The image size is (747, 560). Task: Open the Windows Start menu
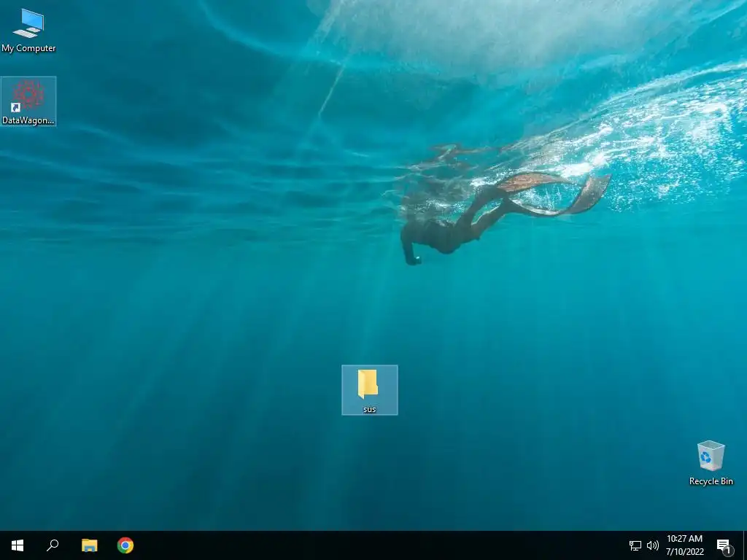18,545
